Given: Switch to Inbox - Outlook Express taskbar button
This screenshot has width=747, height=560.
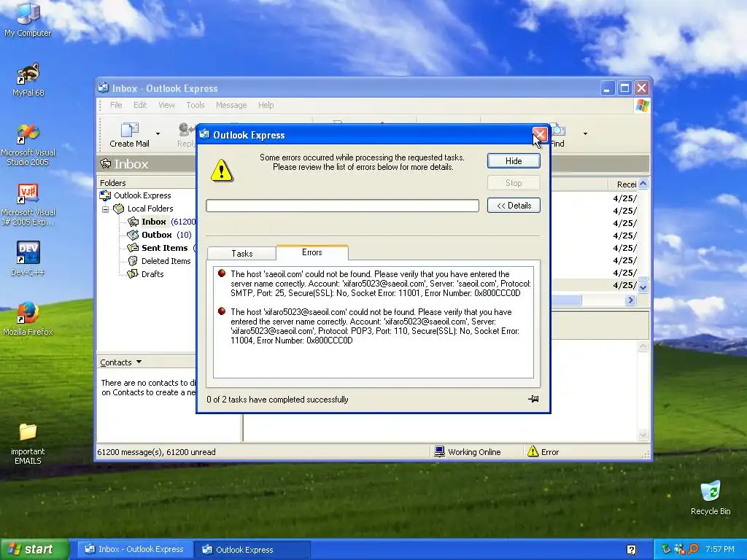Looking at the screenshot, I should click(x=135, y=549).
